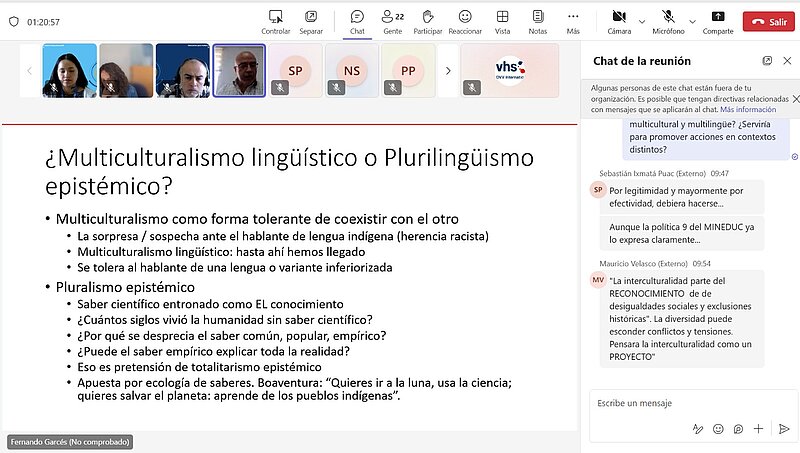This screenshot has width=800, height=453.
Task: Open text format options in message box
Action: (x=698, y=429)
